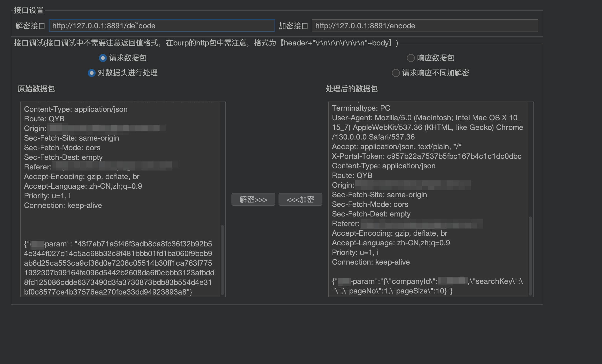
Task: Click 'Sec-Fetch-Dest: empty' in processed packet
Action: pos(371,214)
